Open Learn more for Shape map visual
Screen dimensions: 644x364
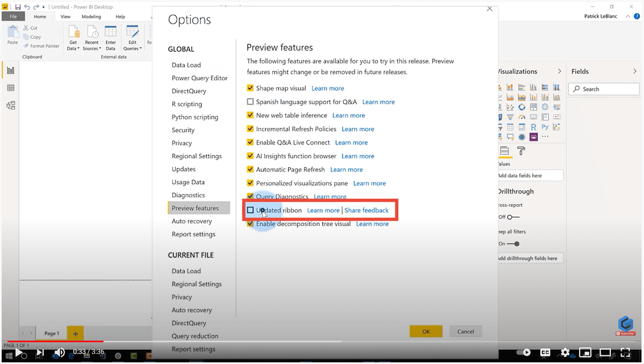click(x=328, y=88)
